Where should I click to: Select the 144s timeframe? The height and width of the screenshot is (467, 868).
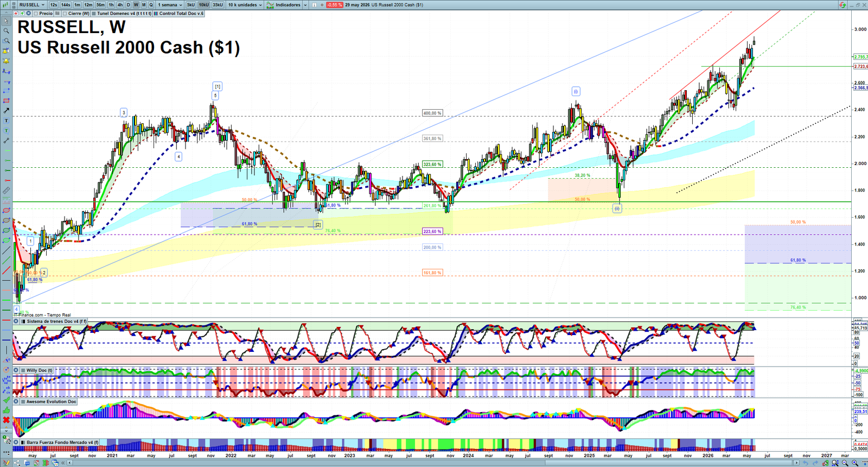(x=66, y=5)
